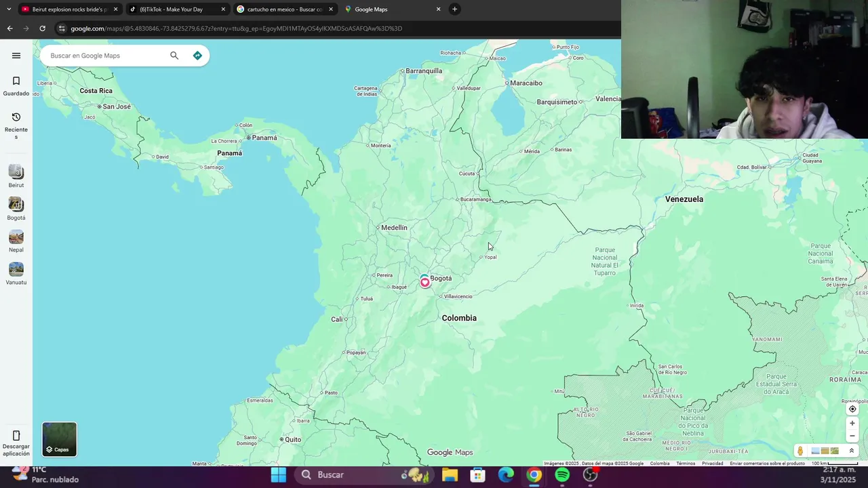
Task: Open the tab search dropdown arrow
Action: click(x=8, y=9)
